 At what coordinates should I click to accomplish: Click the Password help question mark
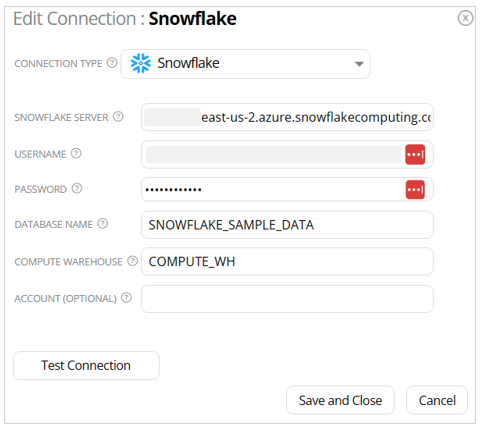point(77,189)
